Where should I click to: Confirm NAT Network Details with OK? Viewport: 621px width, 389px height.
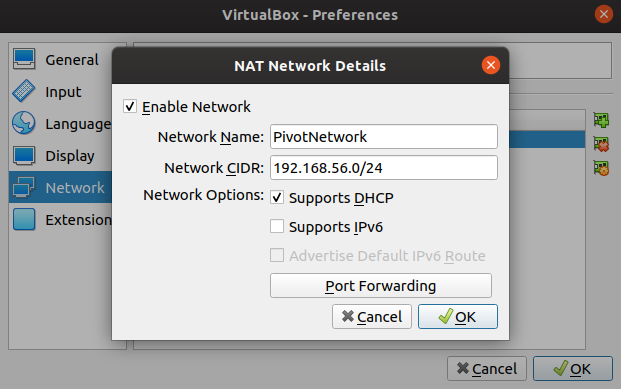tap(458, 317)
